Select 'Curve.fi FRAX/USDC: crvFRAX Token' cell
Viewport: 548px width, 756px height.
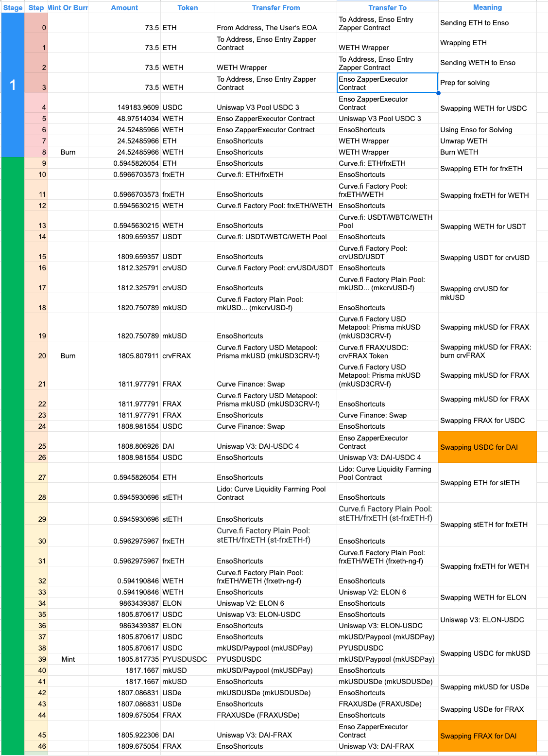[x=388, y=351]
